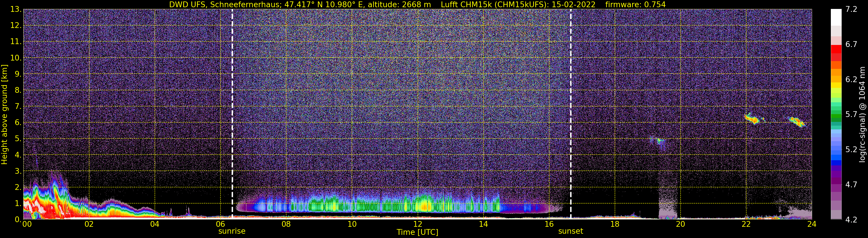
Task: Click the colorbar value '7.2'
Action: [x=851, y=10]
